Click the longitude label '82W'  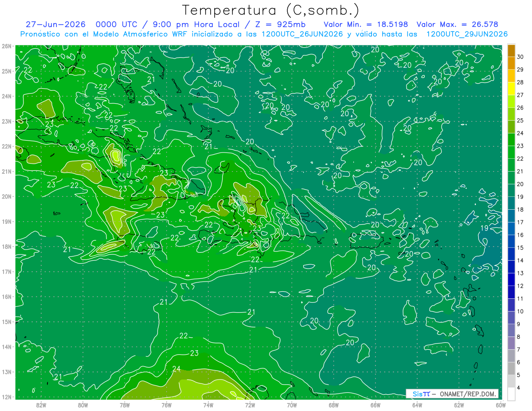coord(41,405)
